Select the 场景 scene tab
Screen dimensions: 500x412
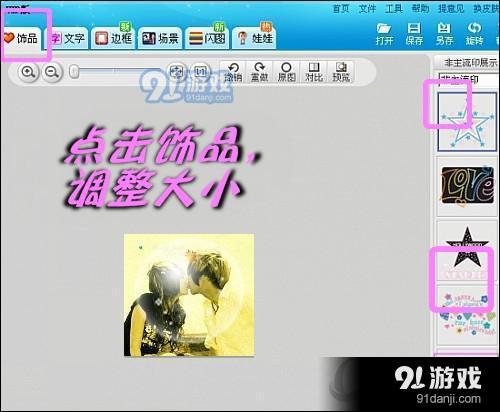pyautogui.click(x=160, y=38)
